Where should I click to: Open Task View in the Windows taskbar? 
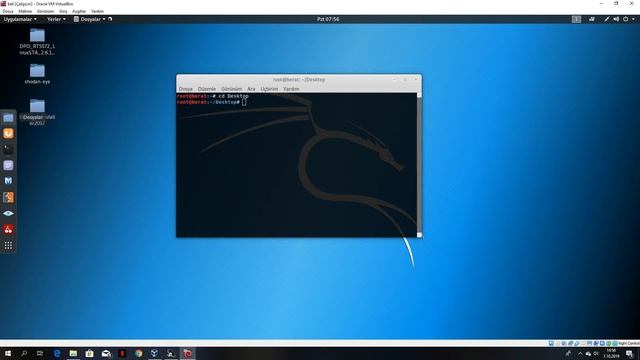coord(40,353)
